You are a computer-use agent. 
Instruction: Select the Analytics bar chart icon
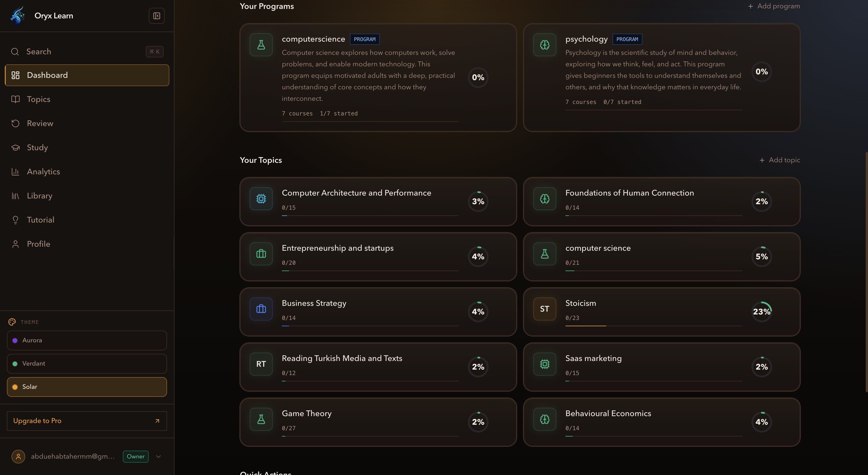point(15,172)
